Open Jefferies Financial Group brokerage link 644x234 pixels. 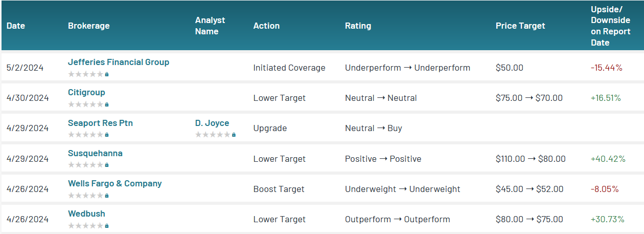tap(119, 62)
